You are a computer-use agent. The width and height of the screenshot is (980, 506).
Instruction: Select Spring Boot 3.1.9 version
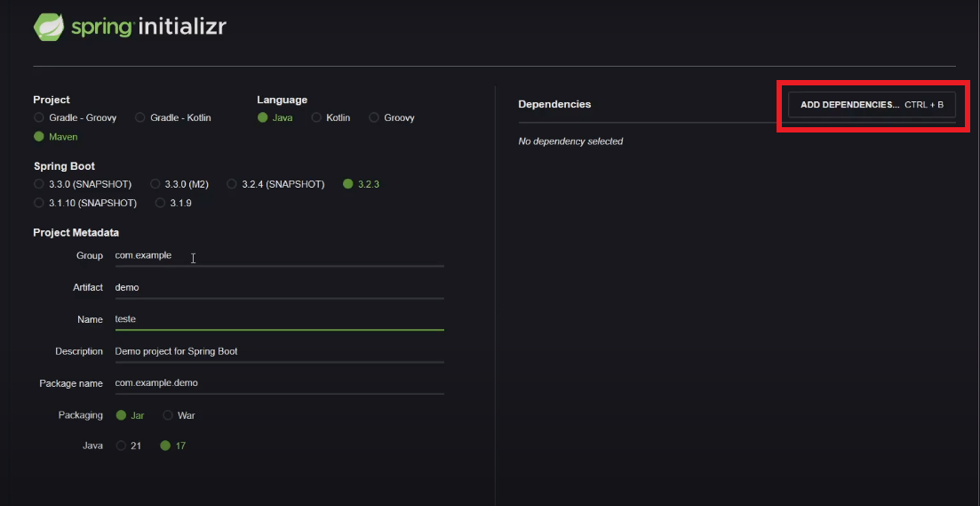[173, 204]
